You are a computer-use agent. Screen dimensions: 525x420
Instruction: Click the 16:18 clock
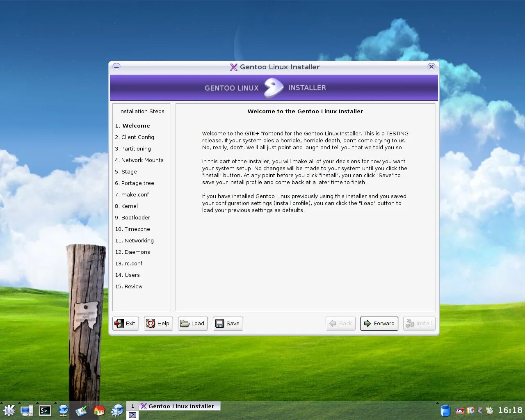point(510,411)
